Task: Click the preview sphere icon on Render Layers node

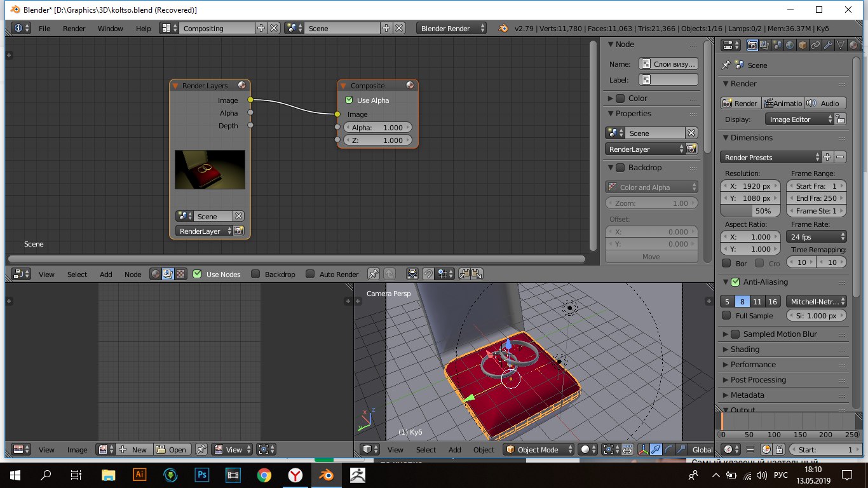Action: pos(241,86)
